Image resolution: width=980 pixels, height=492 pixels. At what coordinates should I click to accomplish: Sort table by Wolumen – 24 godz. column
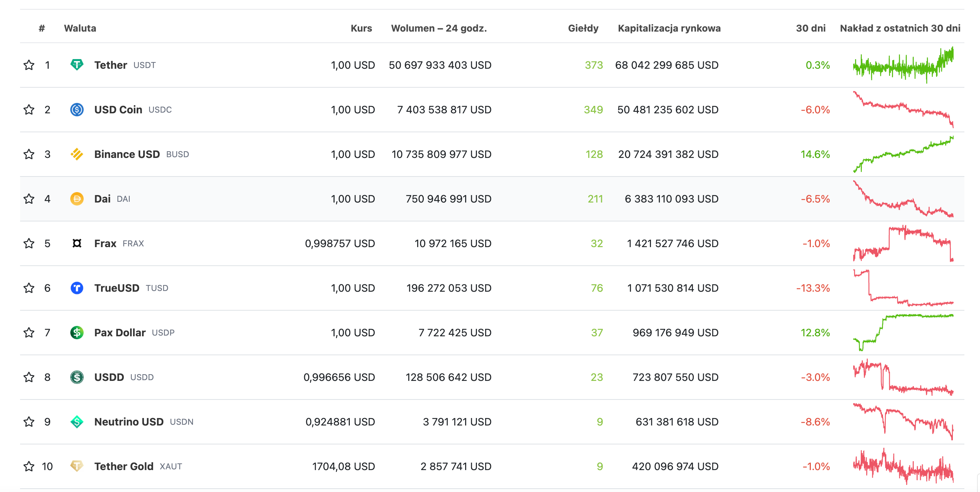click(439, 28)
